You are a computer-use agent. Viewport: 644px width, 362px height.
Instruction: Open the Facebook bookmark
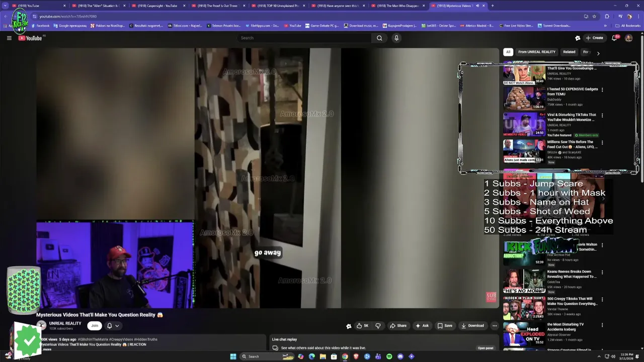click(40, 26)
